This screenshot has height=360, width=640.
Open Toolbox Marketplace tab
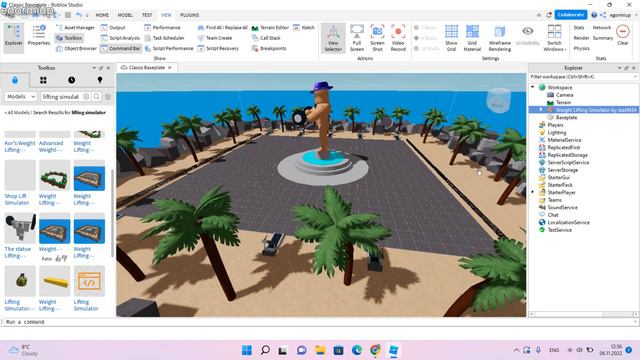15,80
